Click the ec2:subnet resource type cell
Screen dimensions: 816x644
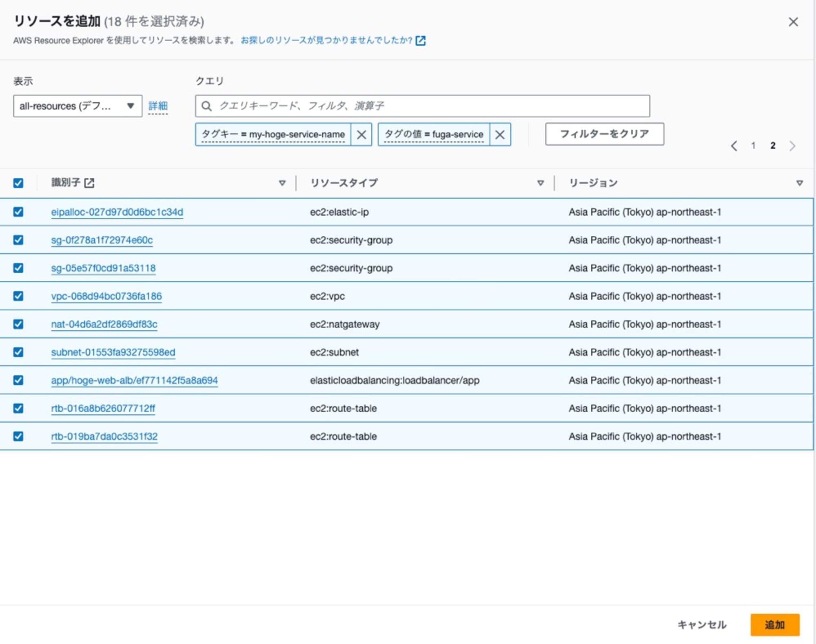334,352
